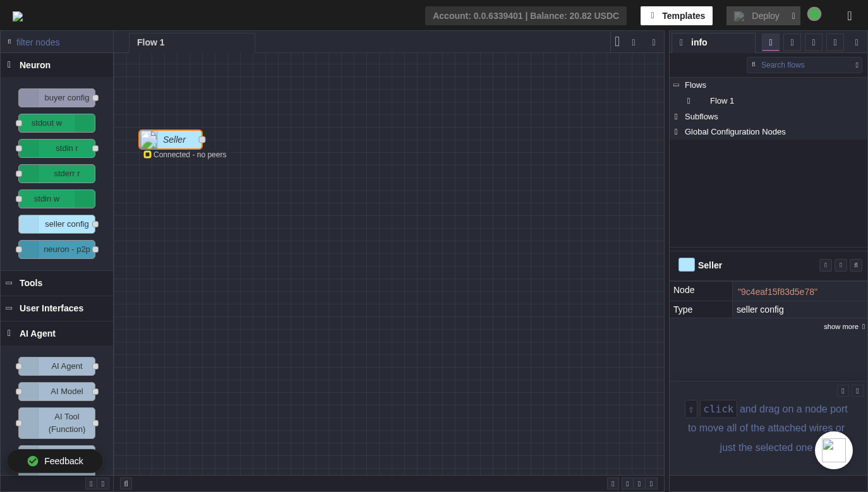
Task: Click the filter nodes search field
Action: (x=60, y=42)
